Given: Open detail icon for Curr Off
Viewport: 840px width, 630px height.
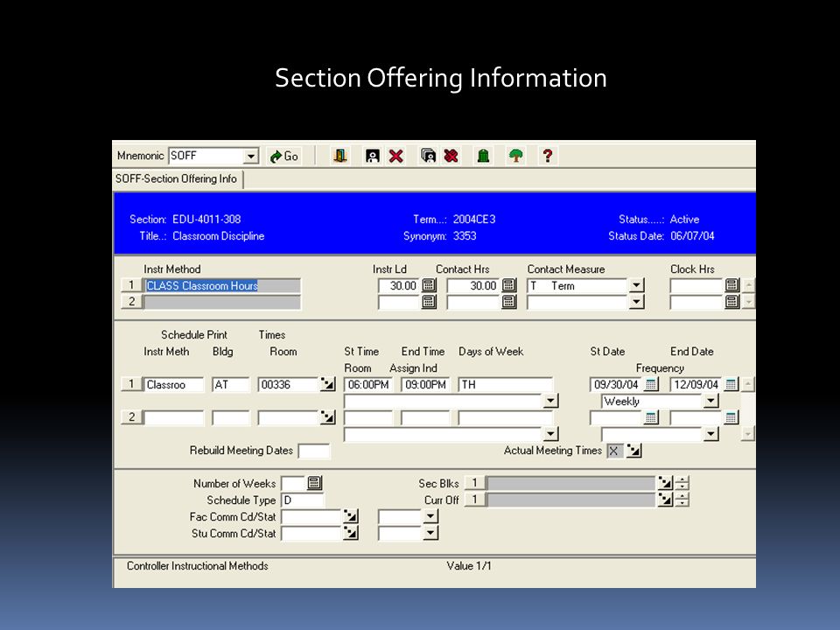Looking at the screenshot, I should coord(665,500).
